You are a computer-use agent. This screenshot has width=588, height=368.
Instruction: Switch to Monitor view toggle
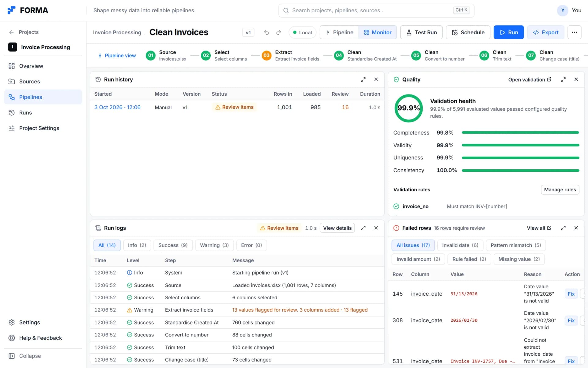coord(378,33)
